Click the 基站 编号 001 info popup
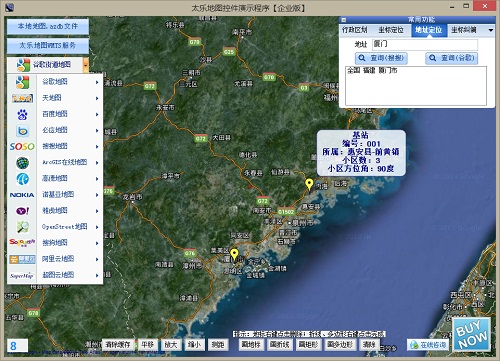The image size is (500, 361). [361, 152]
